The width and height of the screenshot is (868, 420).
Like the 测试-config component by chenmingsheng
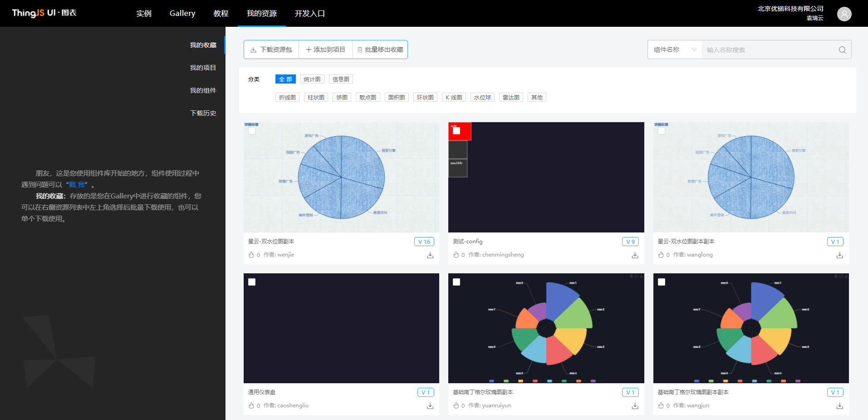(x=456, y=255)
